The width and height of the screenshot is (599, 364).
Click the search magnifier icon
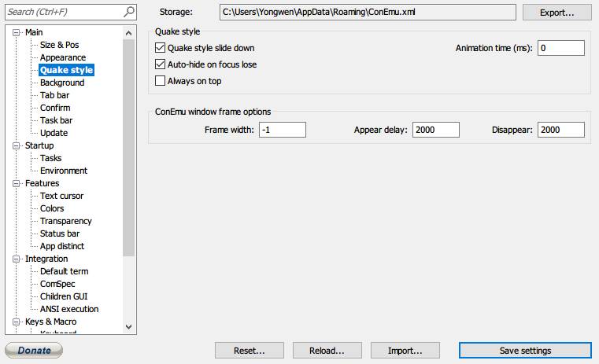(129, 12)
